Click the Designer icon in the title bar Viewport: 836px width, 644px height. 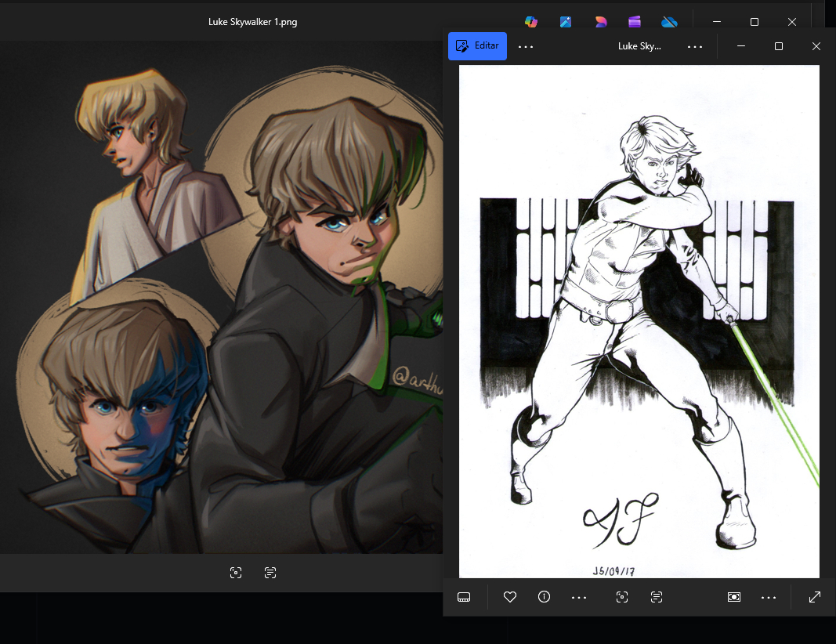[601, 22]
